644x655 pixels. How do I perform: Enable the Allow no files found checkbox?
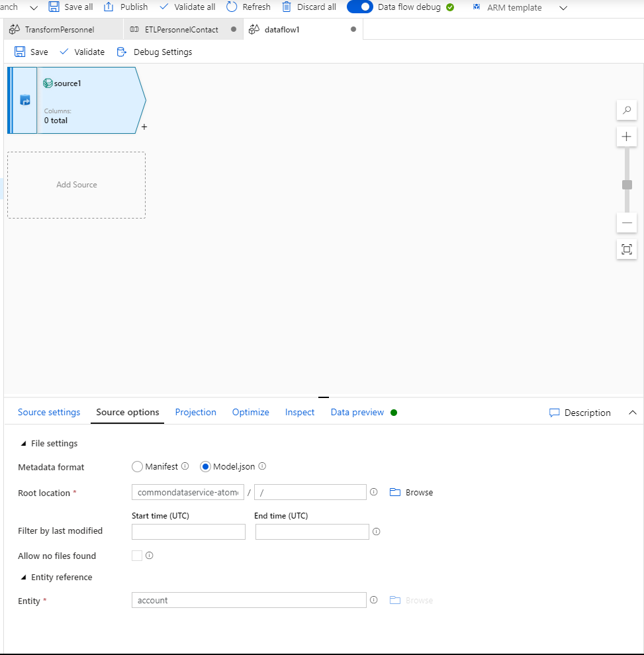coord(136,556)
